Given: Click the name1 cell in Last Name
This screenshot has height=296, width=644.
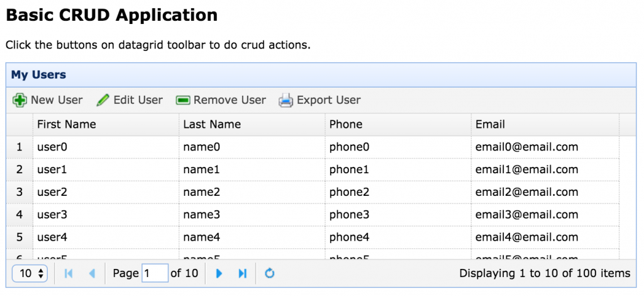Looking at the screenshot, I should 202,169.
